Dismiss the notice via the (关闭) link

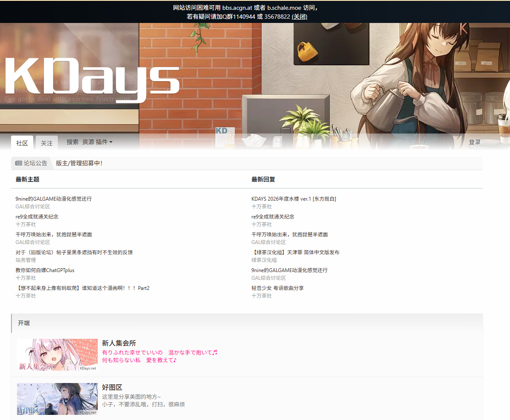300,17
